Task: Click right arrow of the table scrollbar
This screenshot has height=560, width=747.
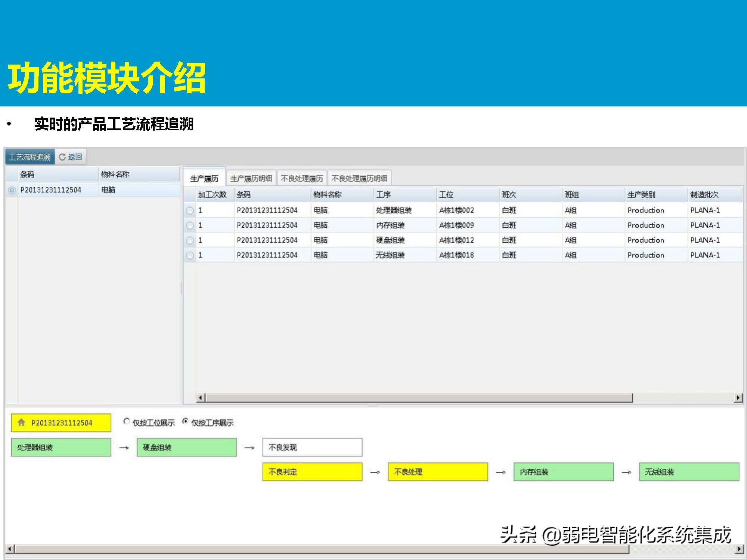Action: (738, 398)
